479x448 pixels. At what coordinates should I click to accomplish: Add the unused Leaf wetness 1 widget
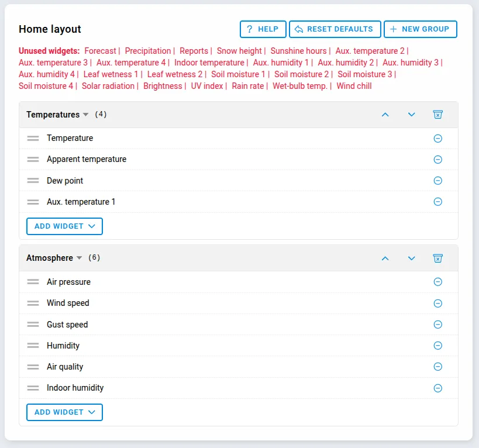pos(111,74)
